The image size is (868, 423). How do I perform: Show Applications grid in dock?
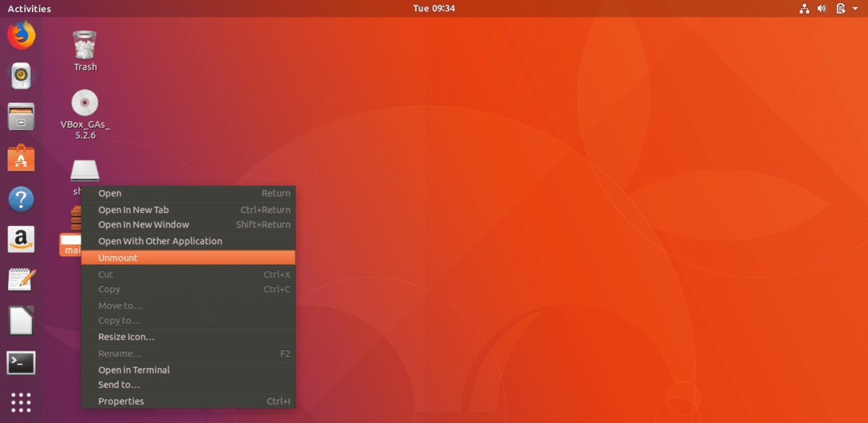21,402
